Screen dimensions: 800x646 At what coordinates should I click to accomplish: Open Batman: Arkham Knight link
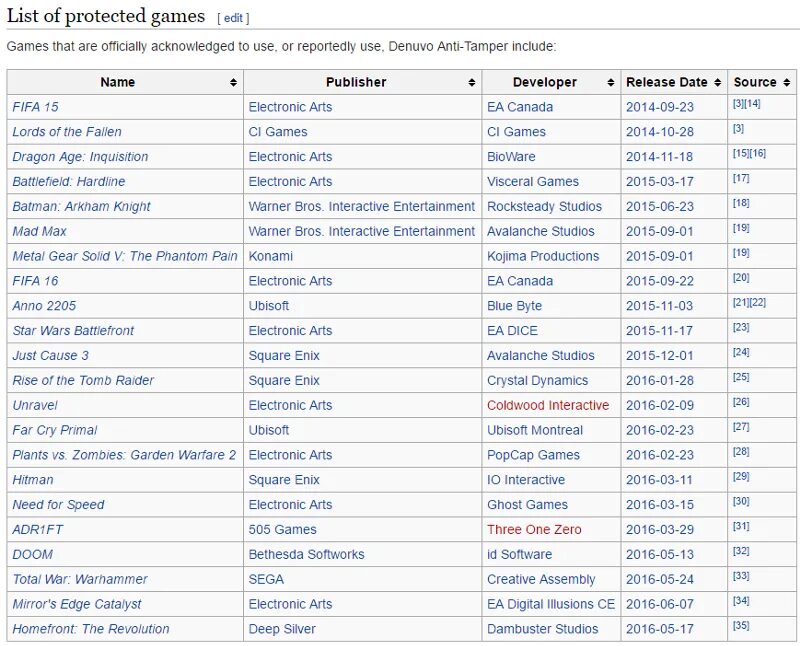pos(81,206)
